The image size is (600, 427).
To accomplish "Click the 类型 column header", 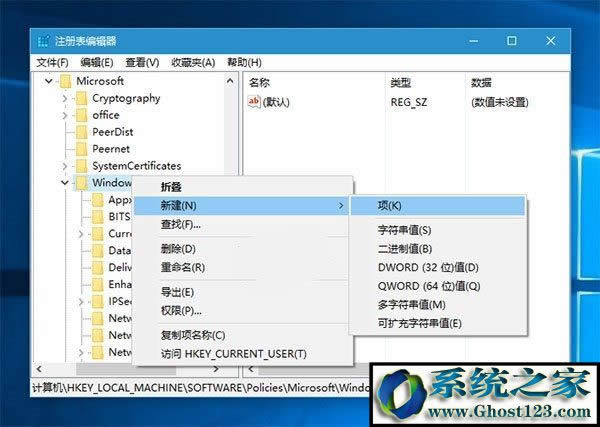I will [400, 81].
